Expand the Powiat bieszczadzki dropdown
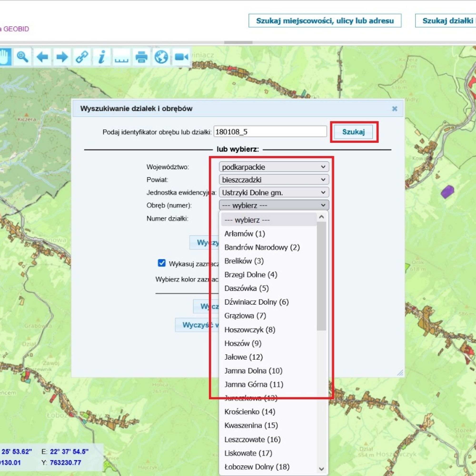This screenshot has width=476, height=476. pos(274,180)
